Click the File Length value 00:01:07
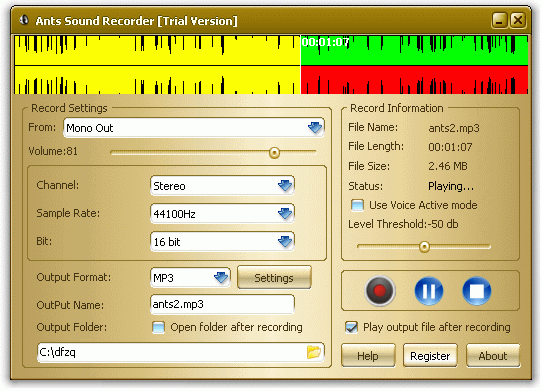 tap(450, 147)
